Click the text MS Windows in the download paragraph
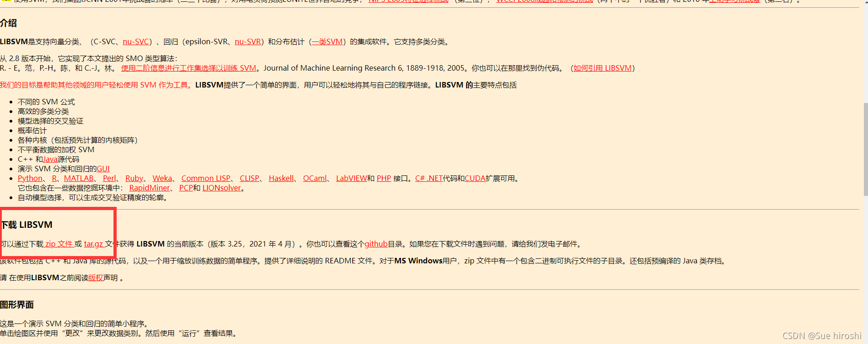This screenshot has height=344, width=868. point(418,261)
